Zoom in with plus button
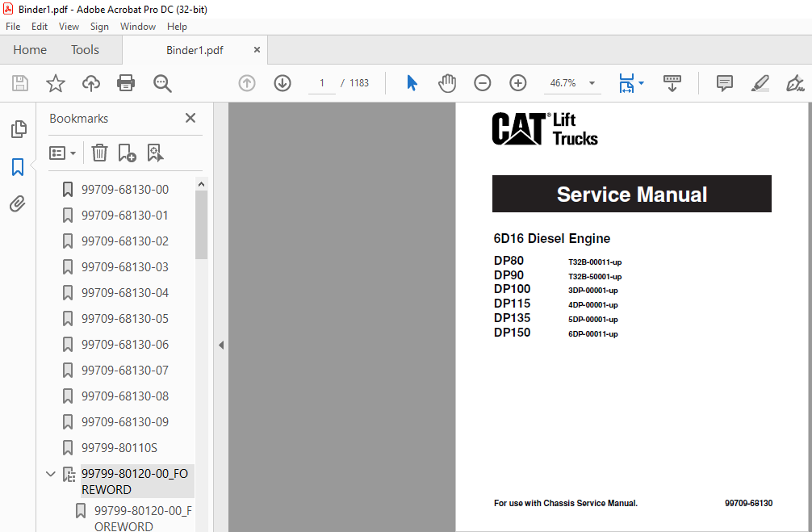 tap(518, 83)
